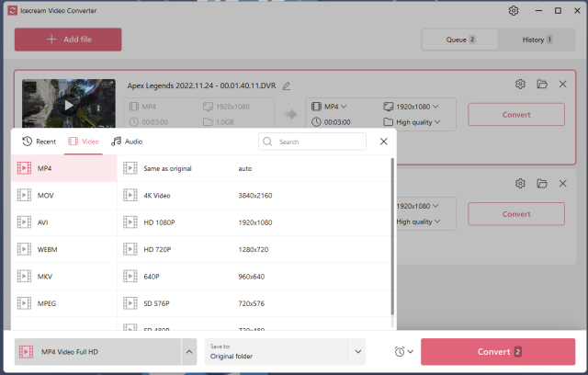The width and height of the screenshot is (588, 375).
Task: Remove the first queue item with X
Action: click(x=564, y=85)
